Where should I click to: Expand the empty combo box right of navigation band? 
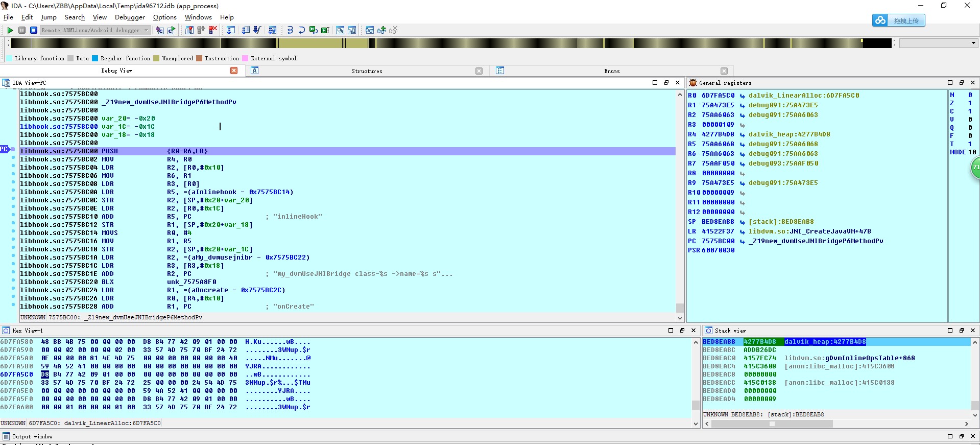click(973, 43)
